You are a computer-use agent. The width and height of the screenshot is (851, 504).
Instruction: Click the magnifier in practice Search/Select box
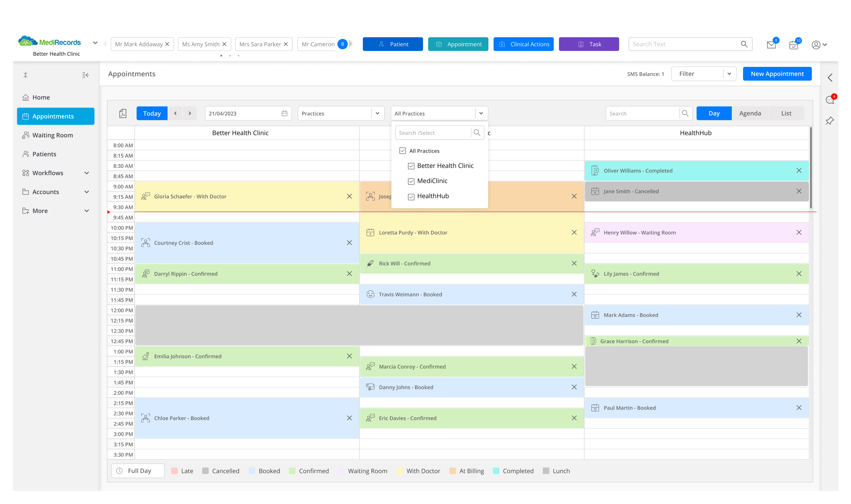click(x=477, y=133)
